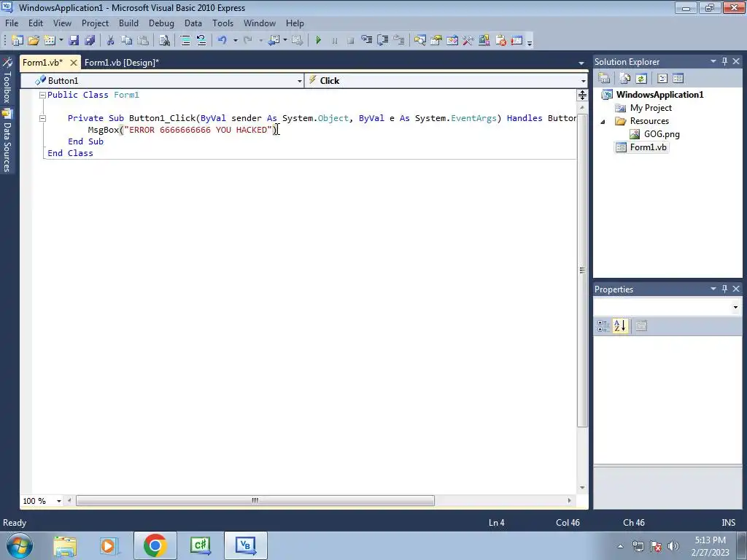Open the File menu
This screenshot has width=747, height=560.
12,23
